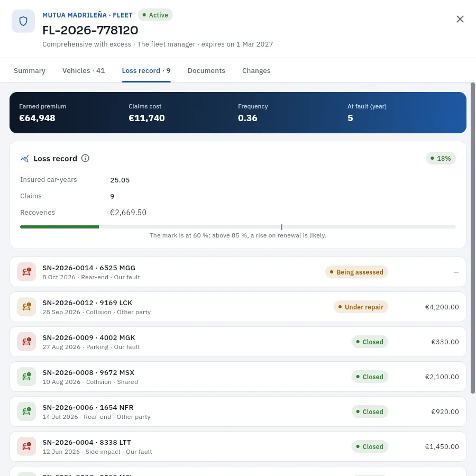Go to the Documents tab
The height and width of the screenshot is (476, 476).
206,70
